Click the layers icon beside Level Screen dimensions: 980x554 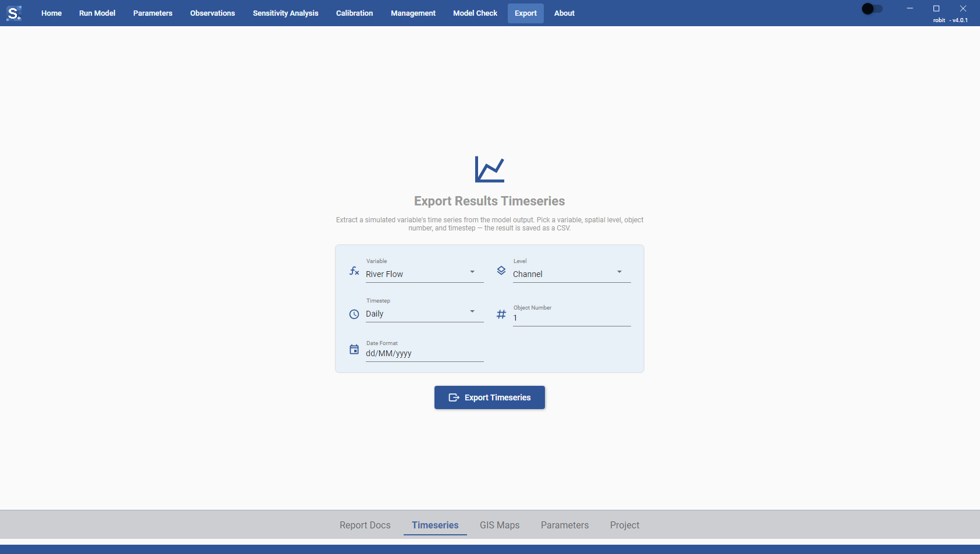501,271
